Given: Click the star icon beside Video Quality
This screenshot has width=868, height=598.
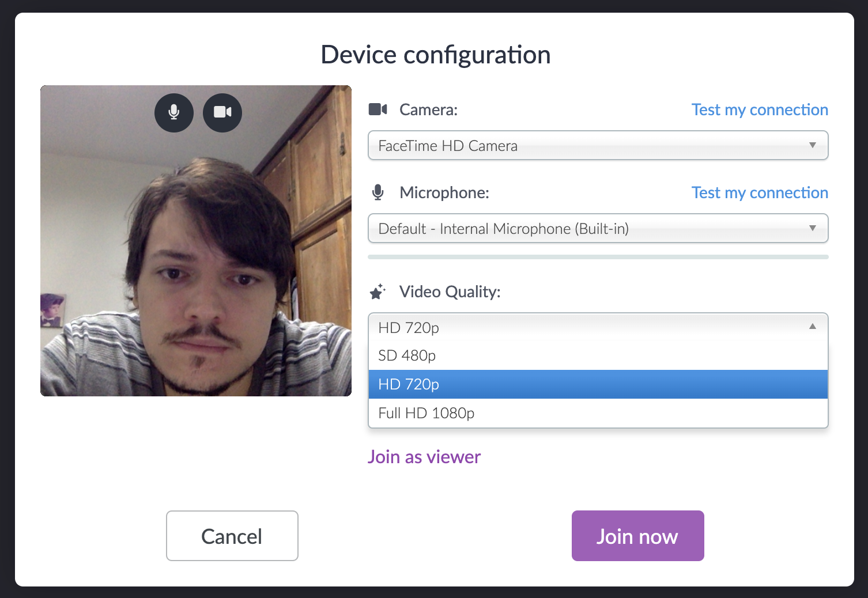Looking at the screenshot, I should coord(378,292).
